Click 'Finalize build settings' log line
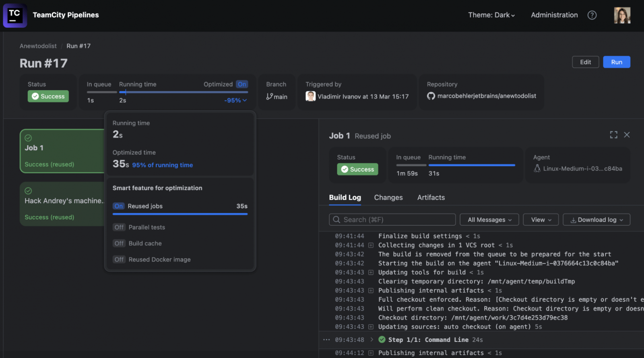Screen dimensions: 644x358 pos(429,236)
